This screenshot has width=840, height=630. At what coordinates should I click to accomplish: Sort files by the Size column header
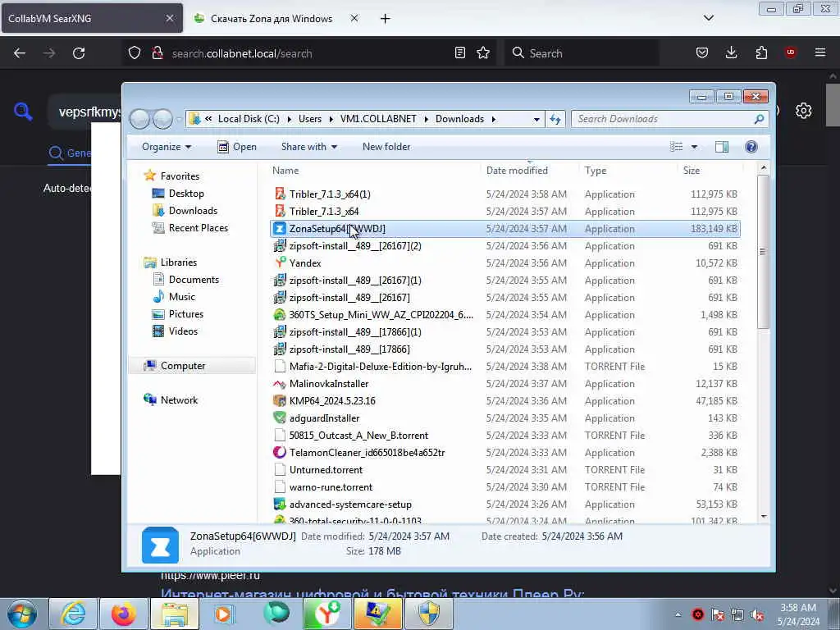click(x=710, y=171)
